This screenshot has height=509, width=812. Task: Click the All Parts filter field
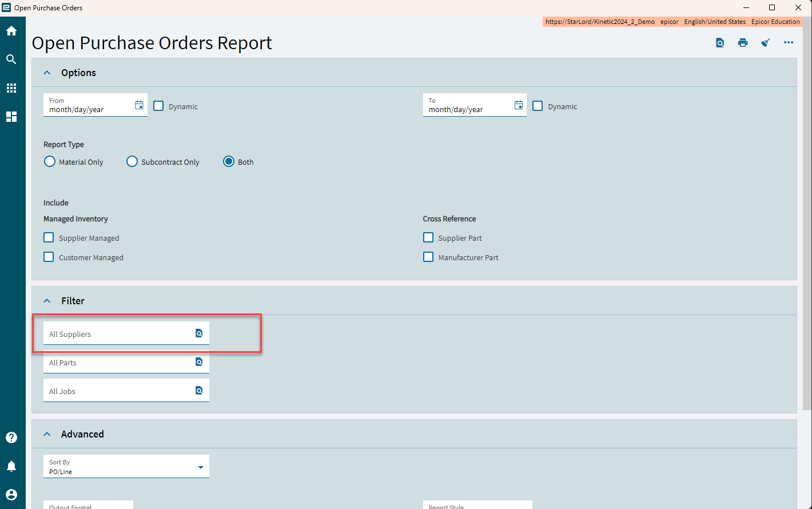pos(126,362)
